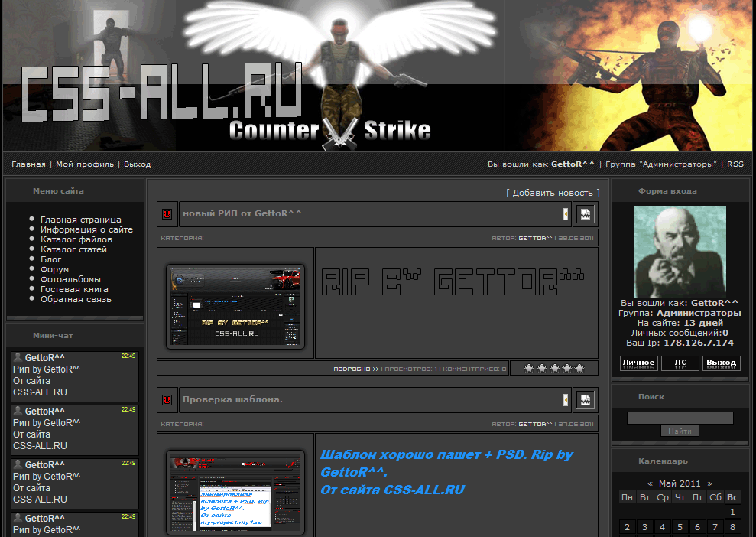
Task: Go to Каталог статей in the site menu
Action: coord(74,249)
